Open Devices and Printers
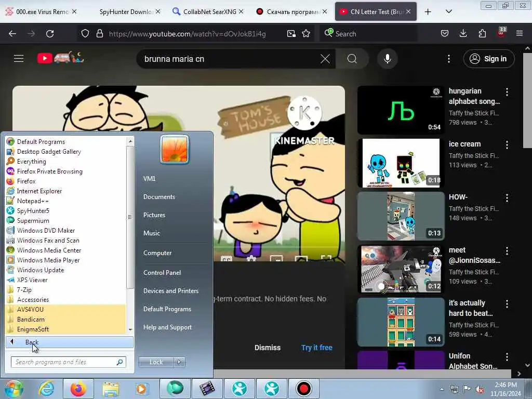This screenshot has width=532, height=399. click(x=171, y=291)
